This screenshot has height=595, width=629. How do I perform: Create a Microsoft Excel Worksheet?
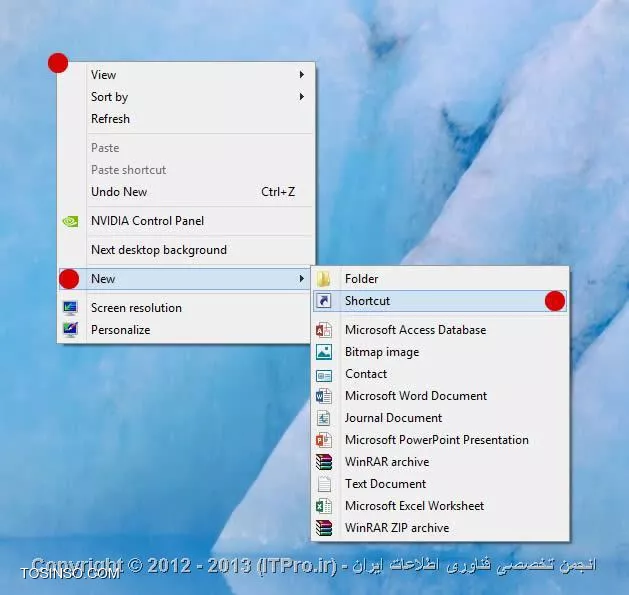click(x=440, y=506)
